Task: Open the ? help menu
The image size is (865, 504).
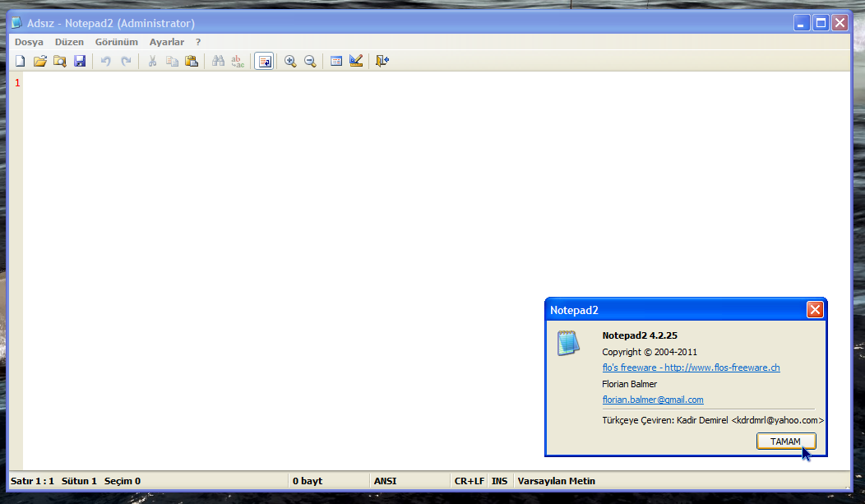Action: 198,42
